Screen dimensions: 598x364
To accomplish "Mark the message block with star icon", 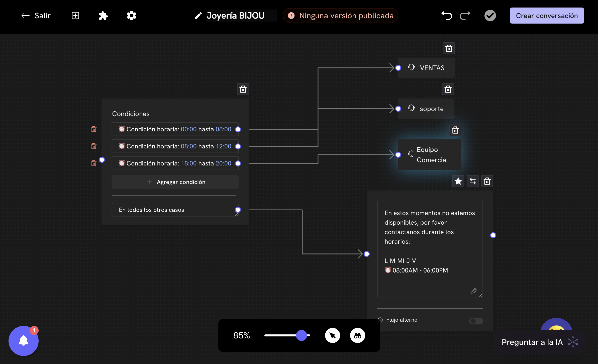I will pos(458,181).
